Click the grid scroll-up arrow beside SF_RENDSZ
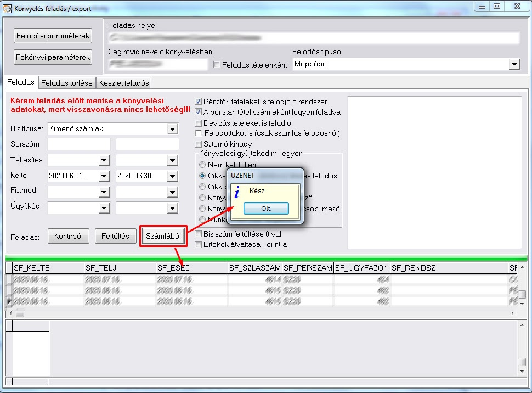532x393 pixels. click(522, 268)
